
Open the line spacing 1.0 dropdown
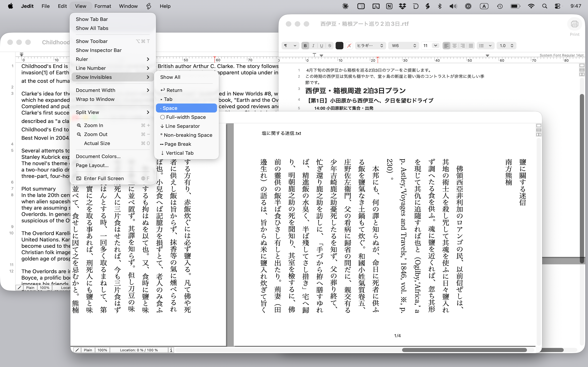[x=506, y=45]
